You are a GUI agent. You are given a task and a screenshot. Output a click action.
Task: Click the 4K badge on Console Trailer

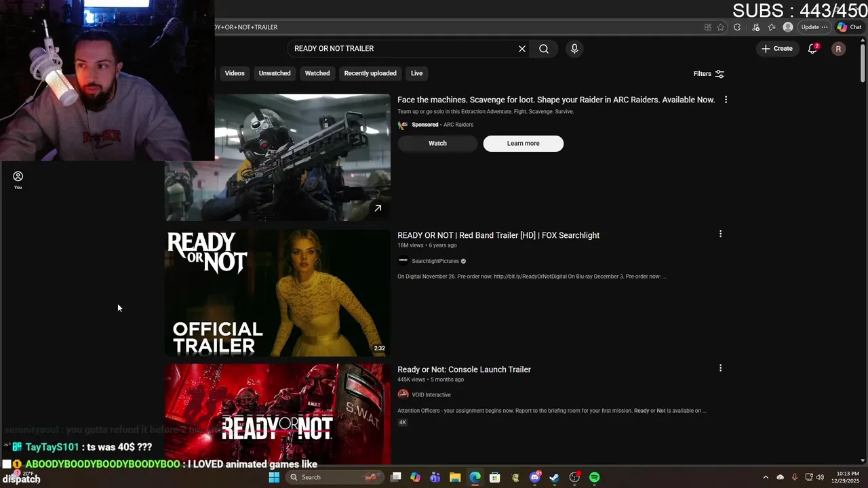pyautogui.click(x=403, y=422)
